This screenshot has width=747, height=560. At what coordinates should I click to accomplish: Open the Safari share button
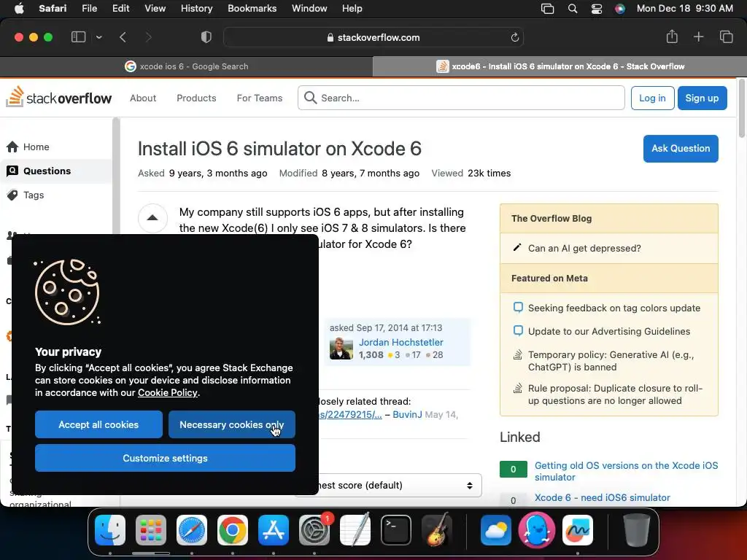pos(672,36)
